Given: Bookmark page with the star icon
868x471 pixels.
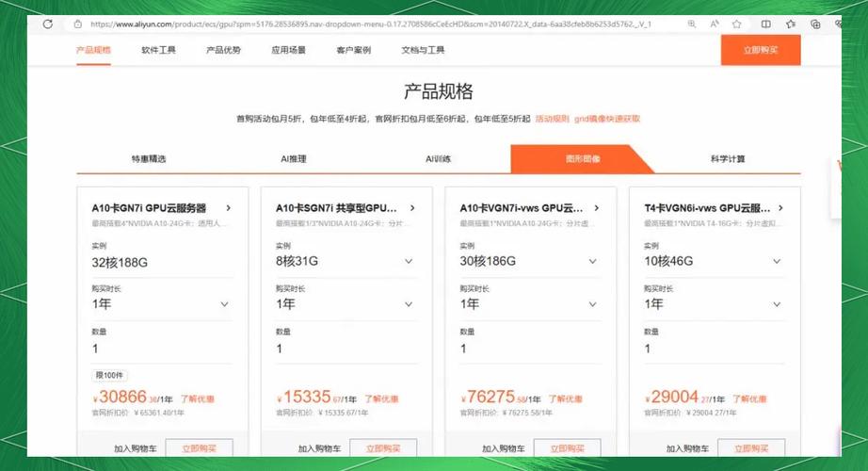Looking at the screenshot, I should coord(737,24).
